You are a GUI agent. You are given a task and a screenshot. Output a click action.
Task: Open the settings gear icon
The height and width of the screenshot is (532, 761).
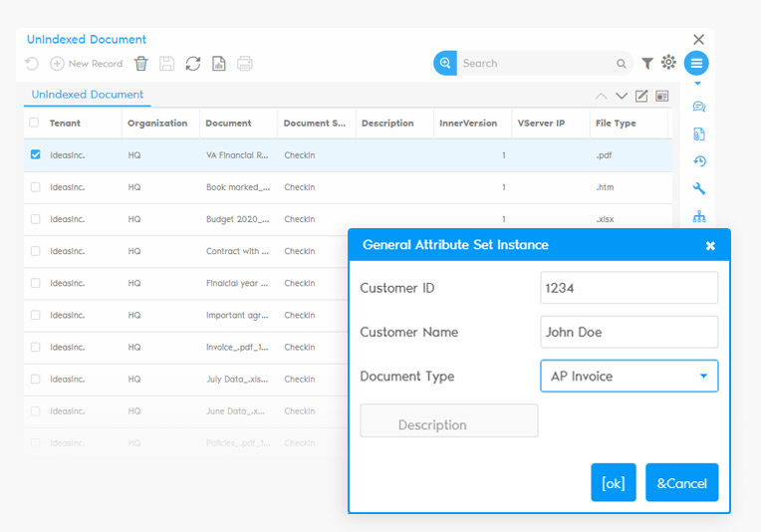click(668, 63)
